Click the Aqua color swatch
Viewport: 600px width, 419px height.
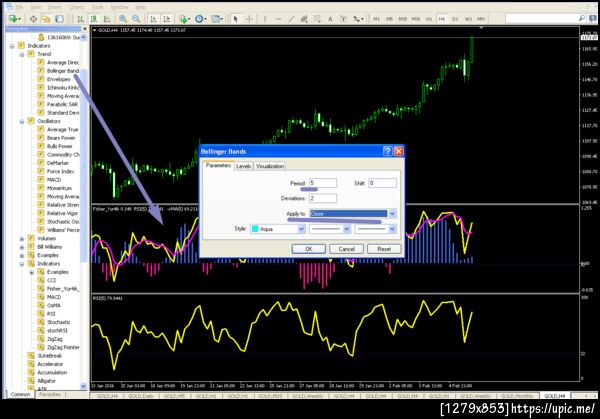tap(255, 229)
